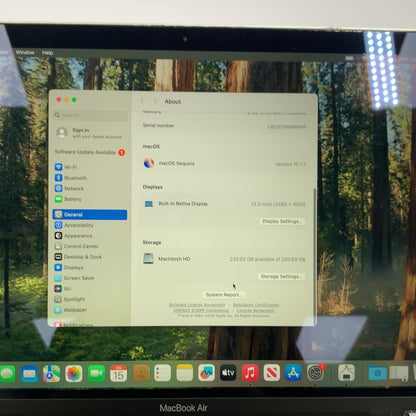The image size is (416, 416).
Task: Open the Downloads folder in the Dock
Action: pyautogui.click(x=377, y=373)
